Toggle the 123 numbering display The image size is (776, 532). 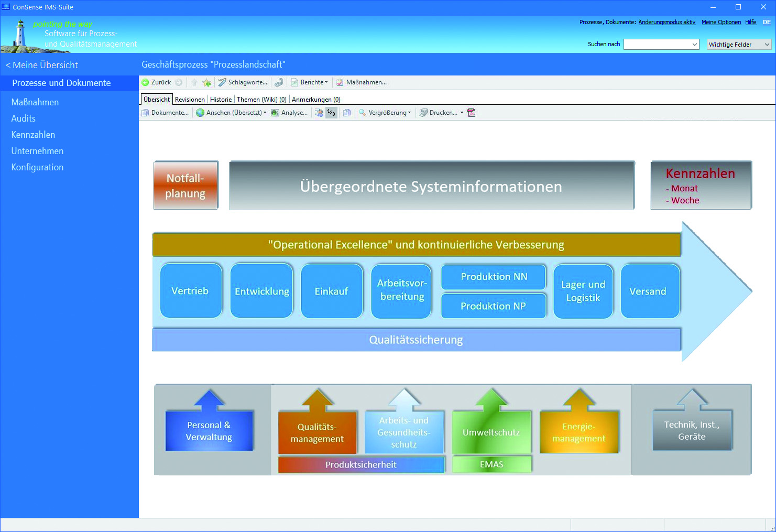click(x=331, y=113)
